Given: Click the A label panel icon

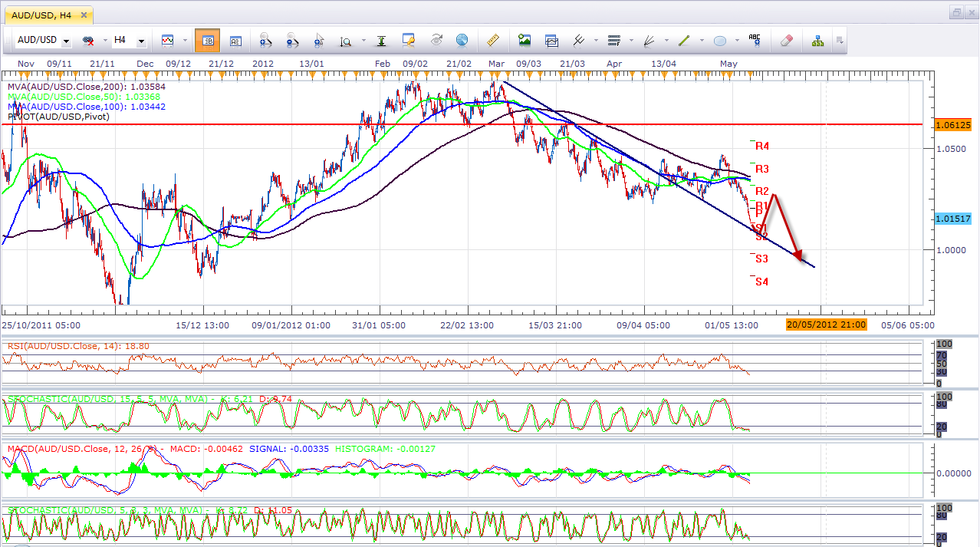Looking at the screenshot, I should coord(235,40).
